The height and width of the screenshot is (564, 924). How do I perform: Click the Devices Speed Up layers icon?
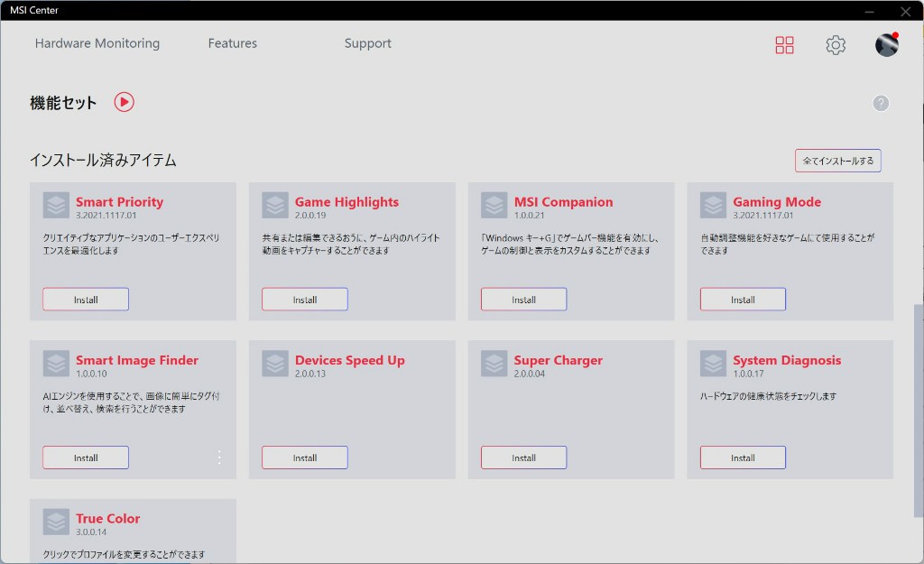(275, 364)
